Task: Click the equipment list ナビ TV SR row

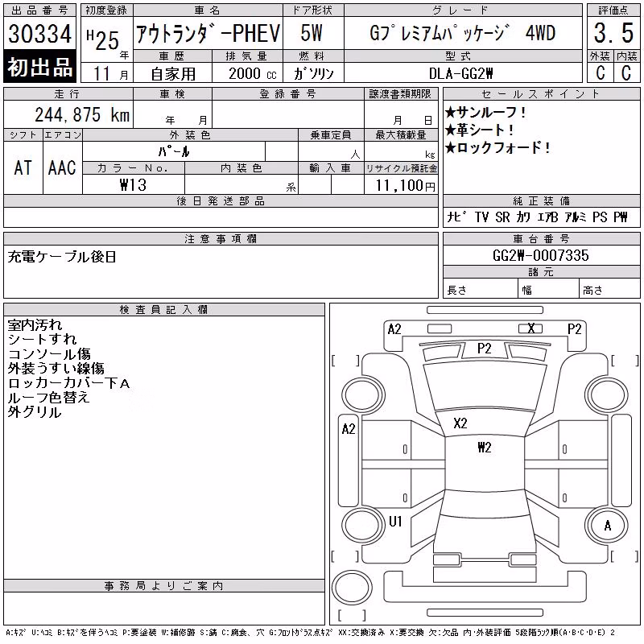Action: click(x=537, y=217)
